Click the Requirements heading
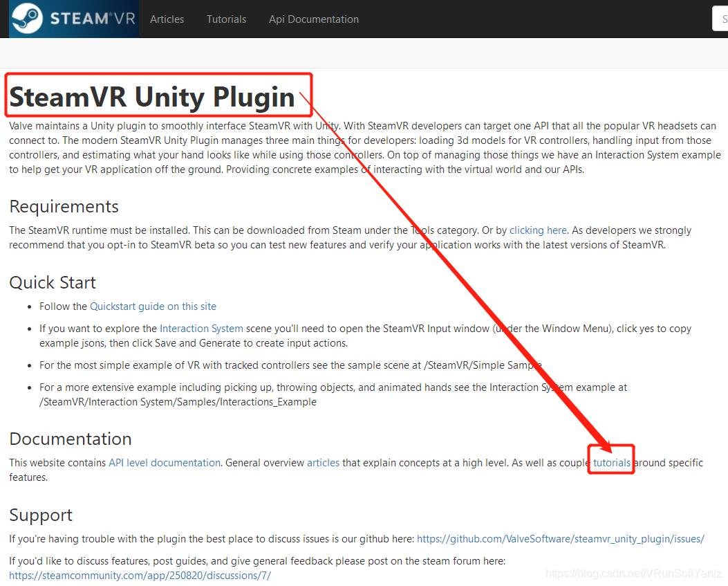 [64, 206]
